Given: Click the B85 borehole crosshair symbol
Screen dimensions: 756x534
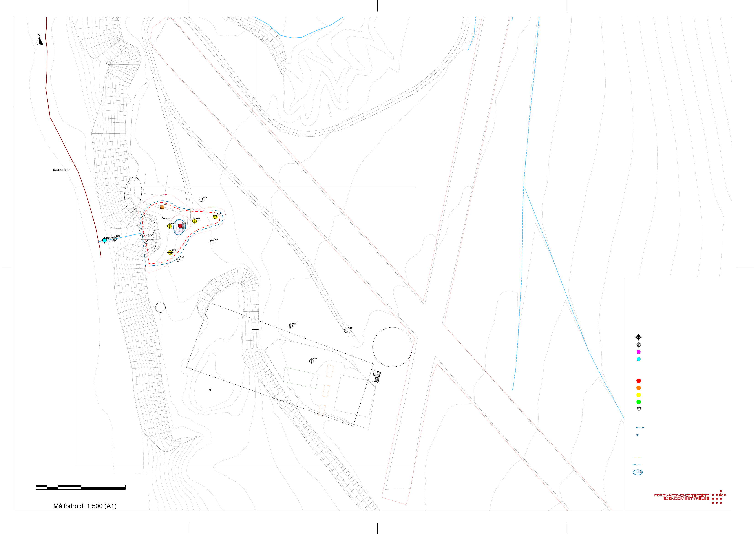Looking at the screenshot, I should pyautogui.click(x=178, y=259).
